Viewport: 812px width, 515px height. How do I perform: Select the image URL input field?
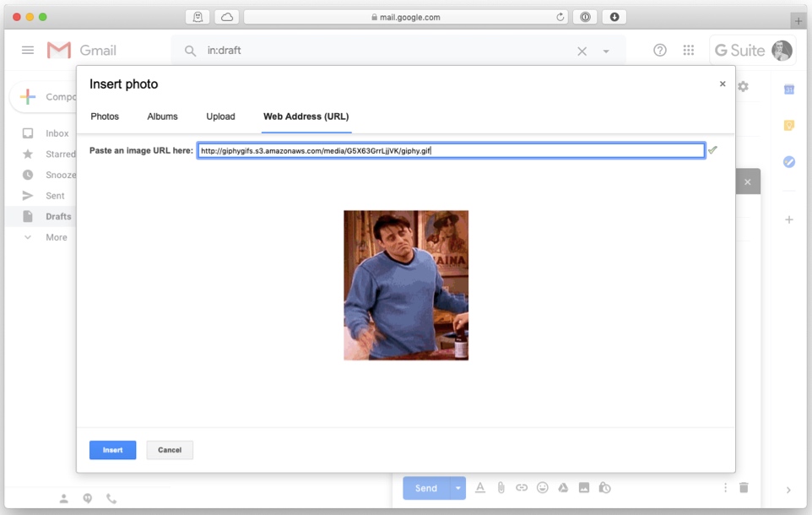pos(451,150)
